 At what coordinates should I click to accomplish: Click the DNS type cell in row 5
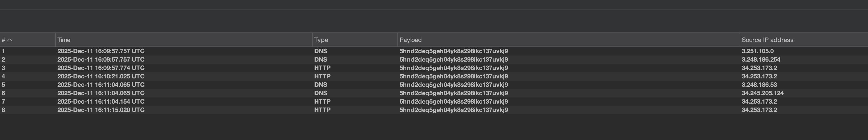coord(320,85)
